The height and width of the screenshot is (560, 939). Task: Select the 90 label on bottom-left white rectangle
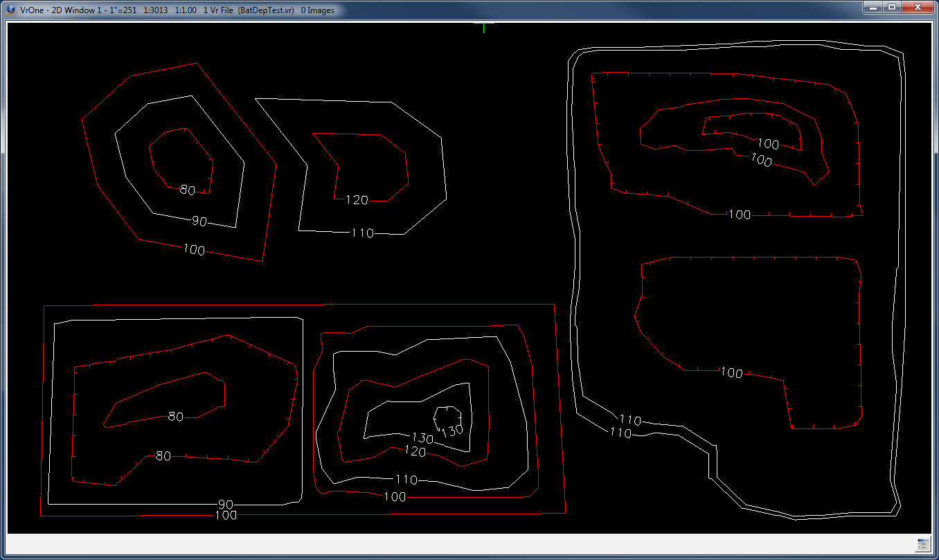point(226,504)
